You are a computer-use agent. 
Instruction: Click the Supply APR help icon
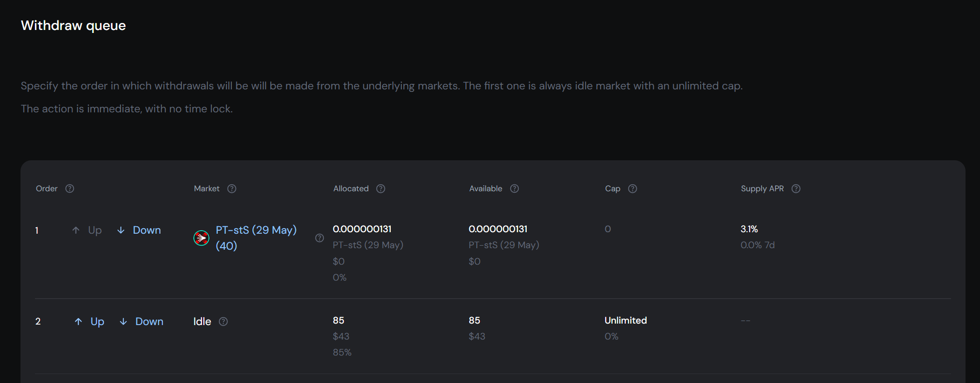point(796,189)
